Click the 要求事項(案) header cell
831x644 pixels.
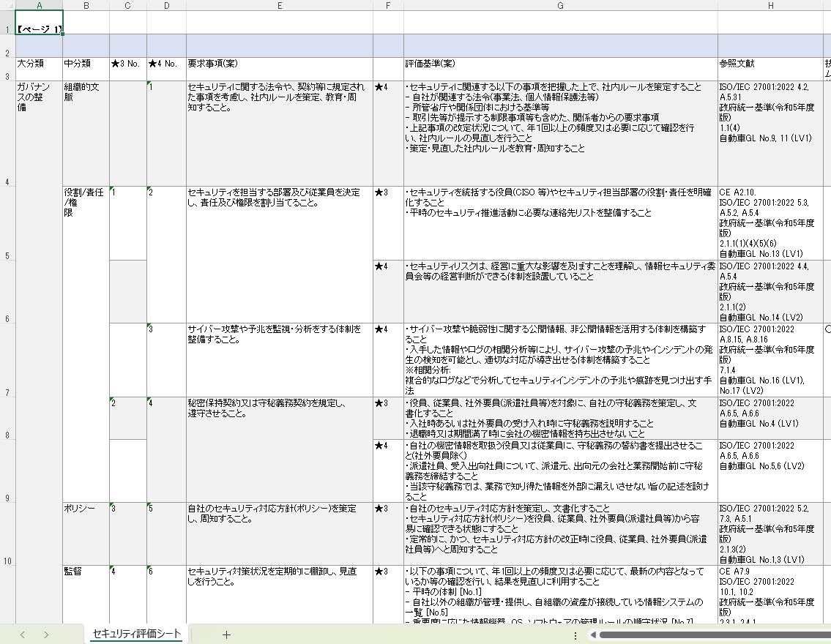pyautogui.click(x=280, y=64)
